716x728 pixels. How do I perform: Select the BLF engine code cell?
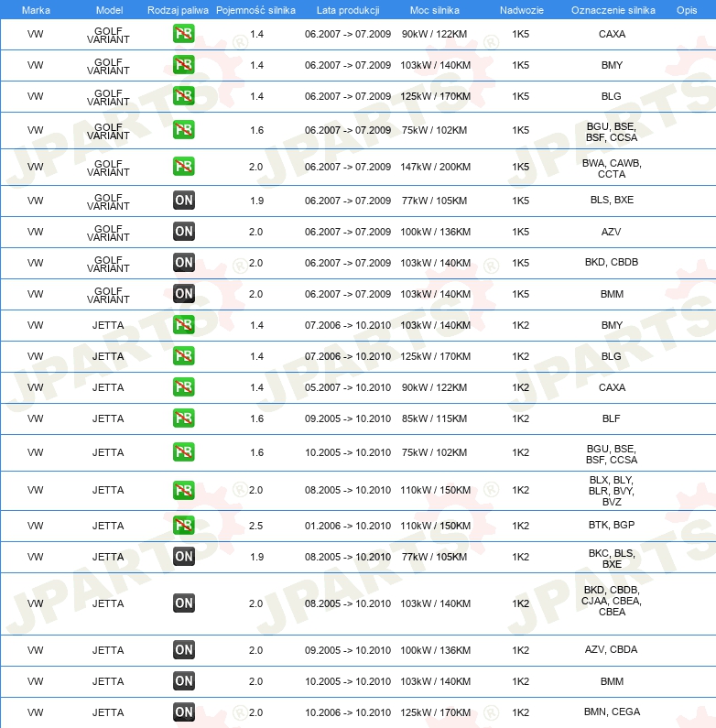611,418
